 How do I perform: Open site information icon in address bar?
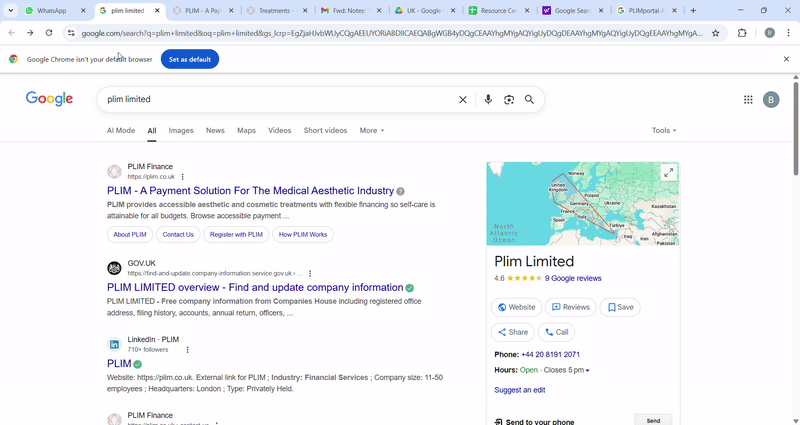click(x=71, y=33)
